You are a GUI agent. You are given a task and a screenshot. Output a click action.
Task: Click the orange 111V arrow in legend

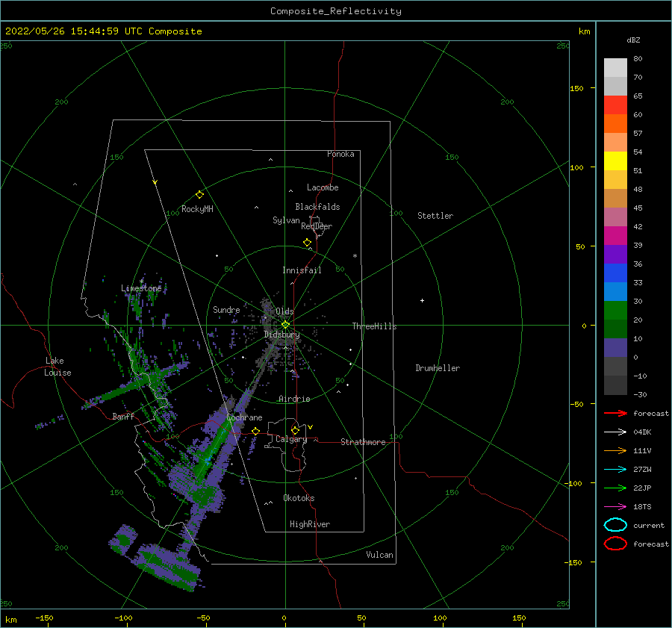[615, 450]
